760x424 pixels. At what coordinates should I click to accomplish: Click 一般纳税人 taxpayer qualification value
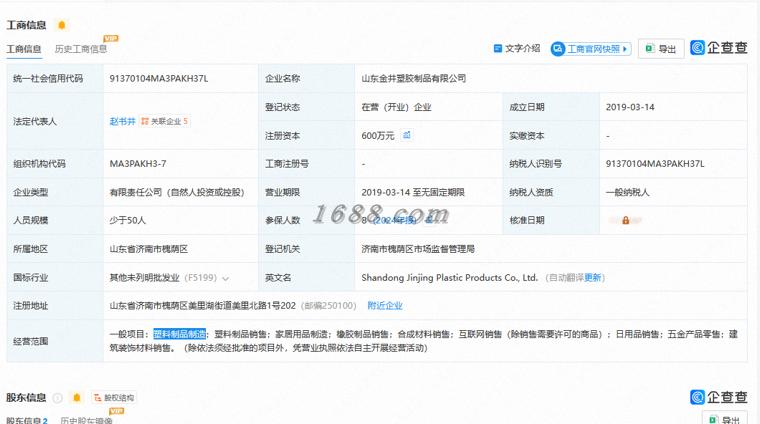[628, 192]
